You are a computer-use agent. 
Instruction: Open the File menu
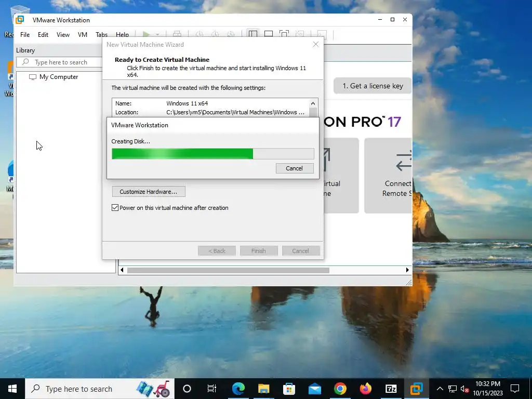point(25,35)
